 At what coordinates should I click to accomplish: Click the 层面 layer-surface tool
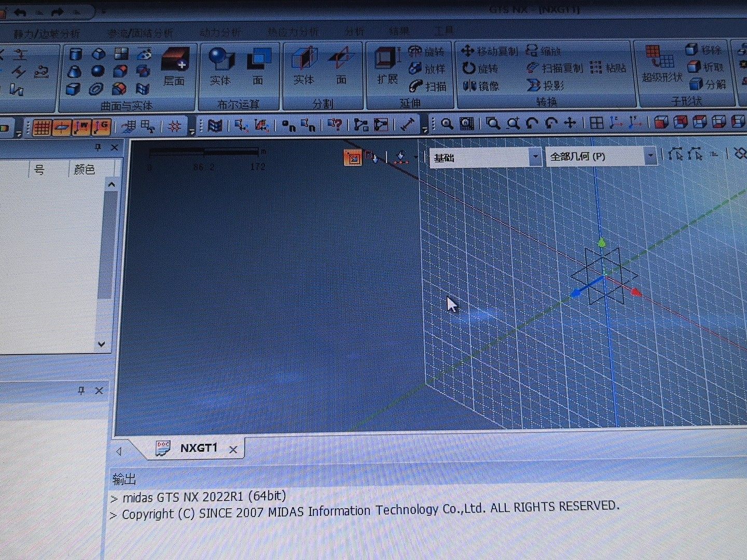175,66
